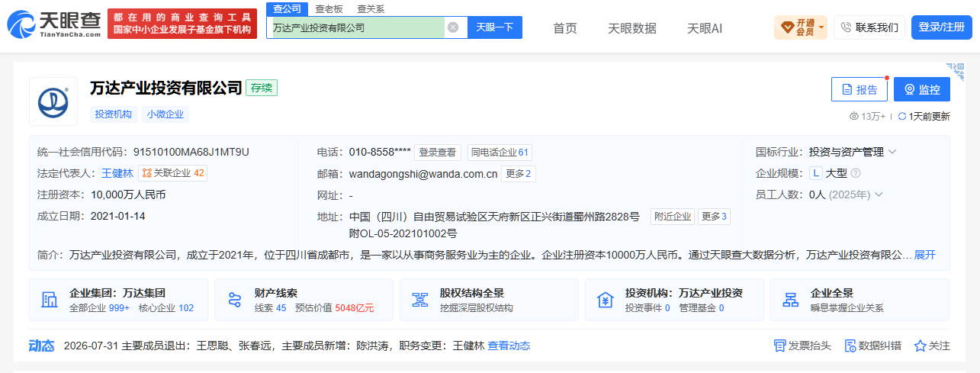Switch to the 查关系 tab
Screen dimensions: 980x373
click(x=371, y=8)
